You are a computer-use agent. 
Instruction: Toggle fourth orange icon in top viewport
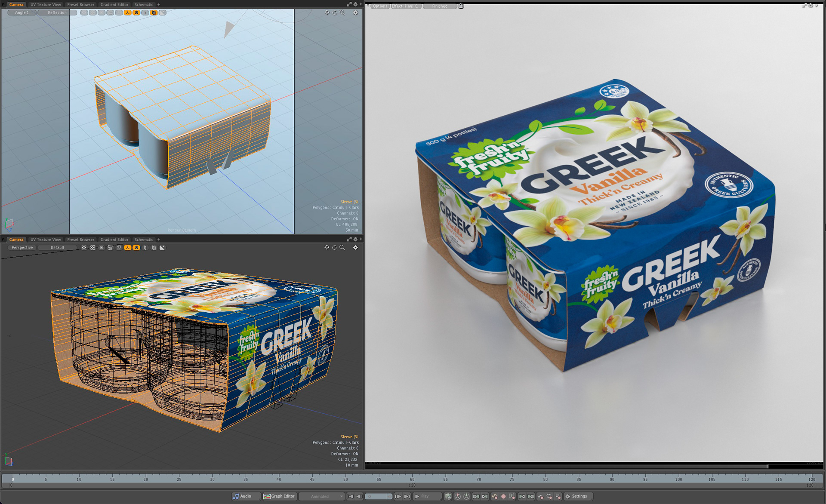(x=154, y=12)
